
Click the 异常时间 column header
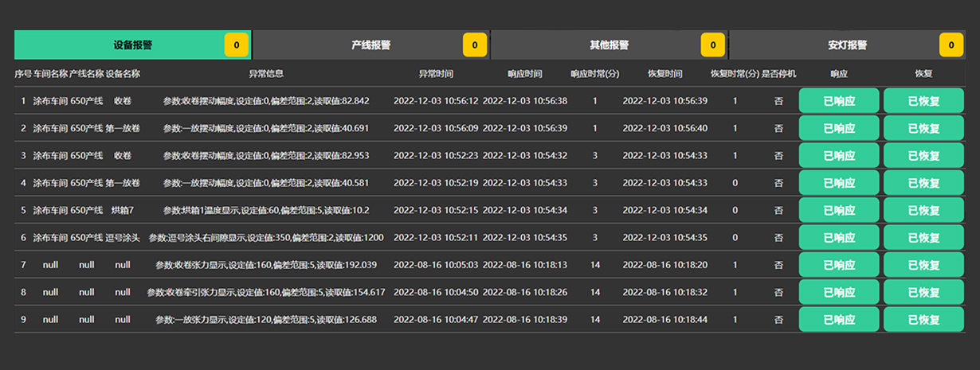pyautogui.click(x=436, y=74)
